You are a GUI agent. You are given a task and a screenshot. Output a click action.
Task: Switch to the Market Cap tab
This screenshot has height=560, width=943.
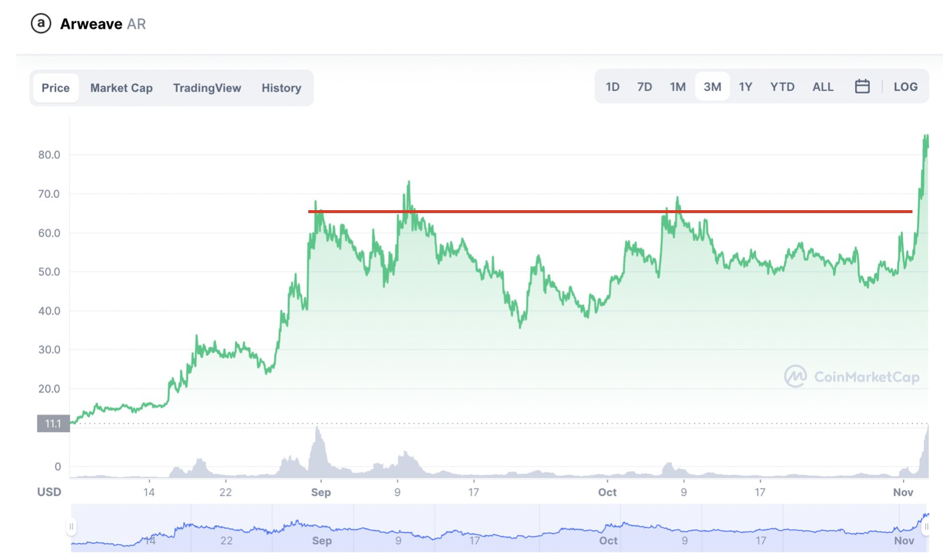coord(122,88)
